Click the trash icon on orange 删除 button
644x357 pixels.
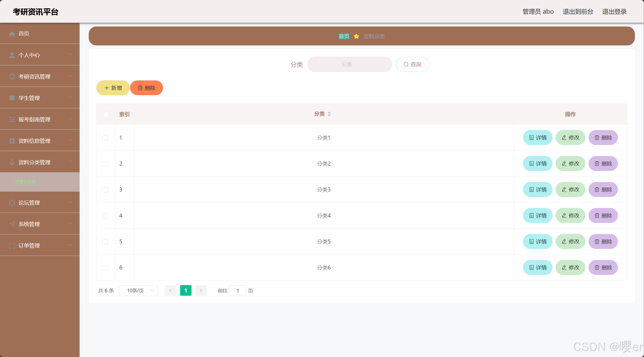[x=140, y=88]
